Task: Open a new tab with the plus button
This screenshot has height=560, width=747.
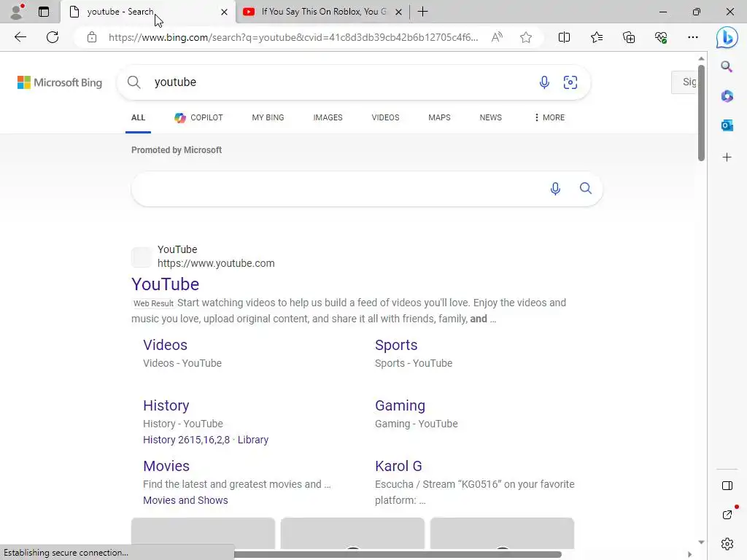Action: [422, 12]
